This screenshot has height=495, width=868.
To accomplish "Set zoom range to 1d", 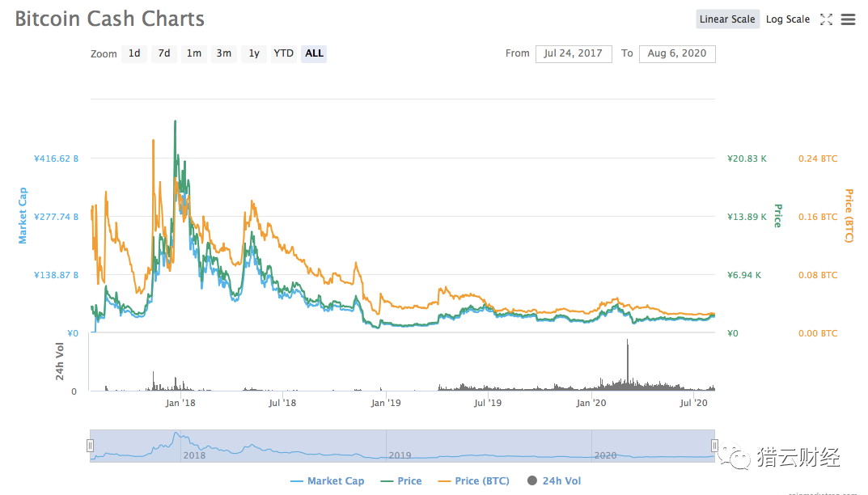I will point(134,53).
